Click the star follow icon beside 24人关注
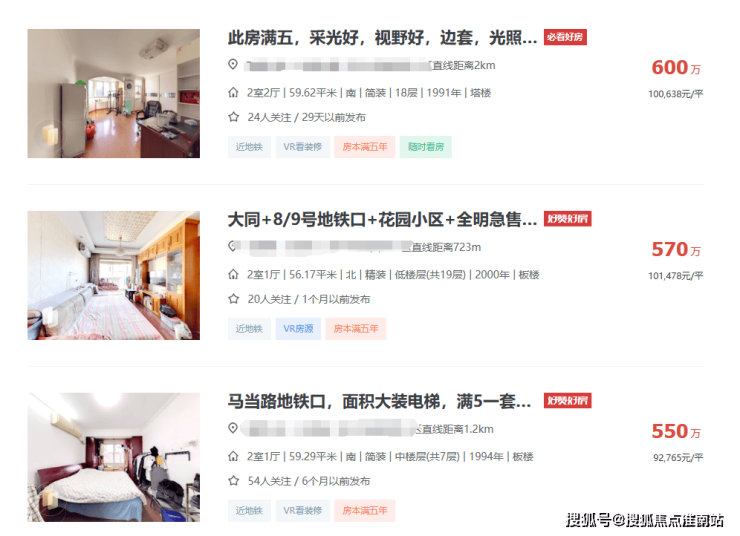 tap(234, 117)
